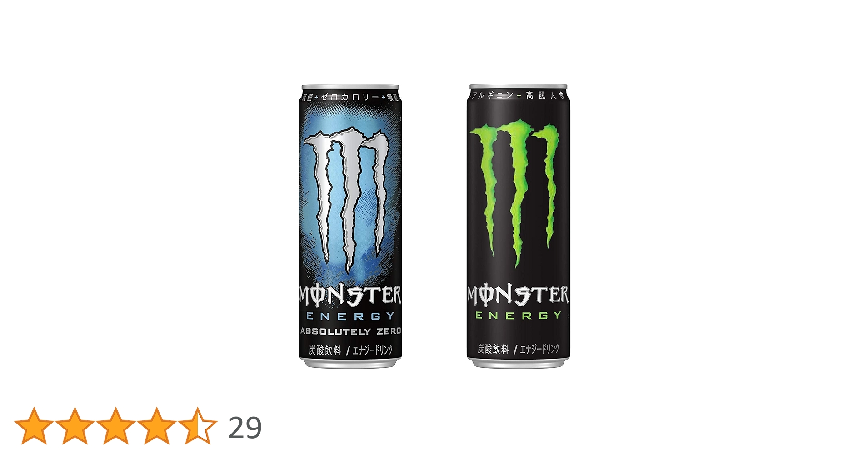Image resolution: width=868 pixels, height=454 pixels.
Task: Click the ABSOLUTELY ZERO text on can
Action: pyautogui.click(x=350, y=331)
